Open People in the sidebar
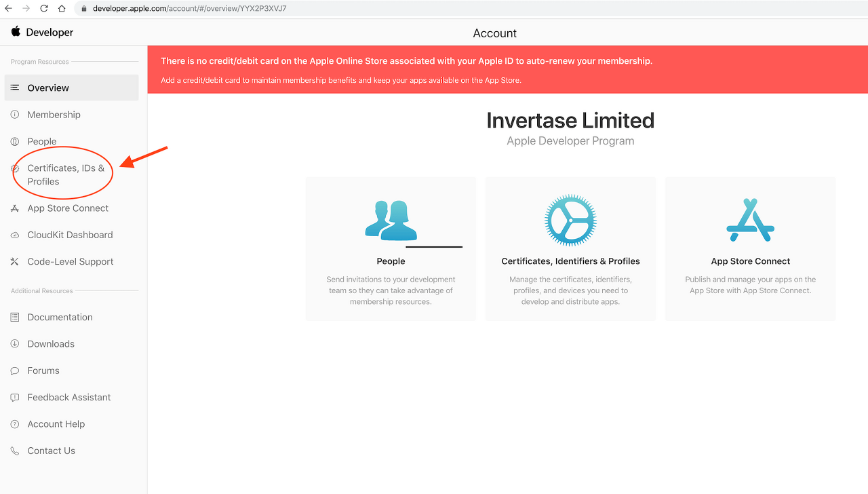Screen dimensions: 868x494 (x=41, y=141)
